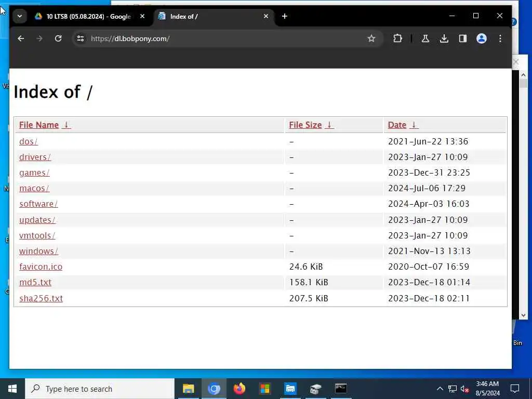Sort descending via Date arrow
This screenshot has height=399, width=532.
[x=414, y=125]
